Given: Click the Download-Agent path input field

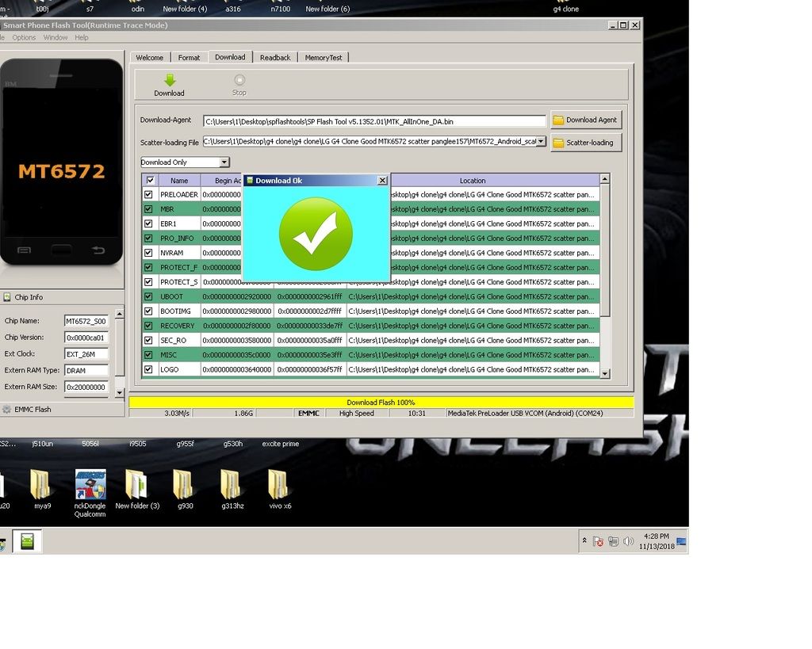Looking at the screenshot, I should pos(374,121).
